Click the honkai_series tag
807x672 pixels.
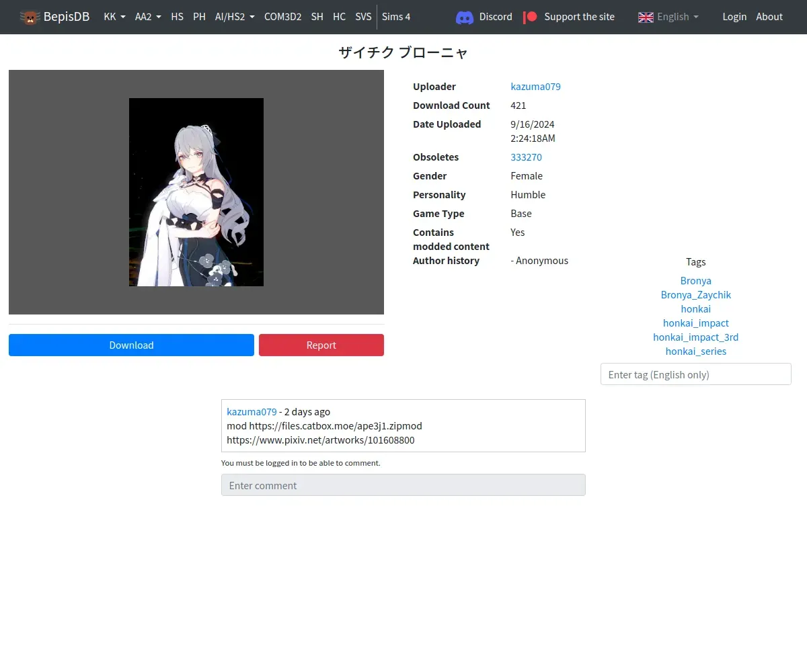[695, 351]
